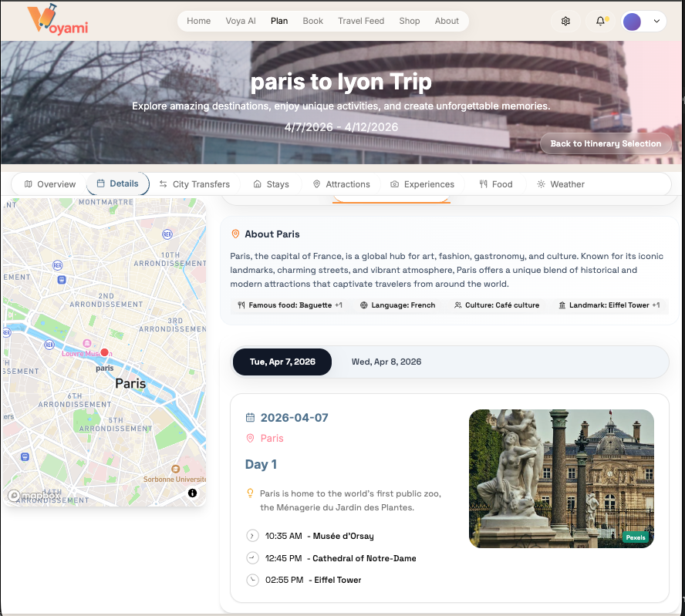Click the Day 1 statue photo thumbnail
Image resolution: width=685 pixels, height=616 pixels.
pyautogui.click(x=561, y=478)
